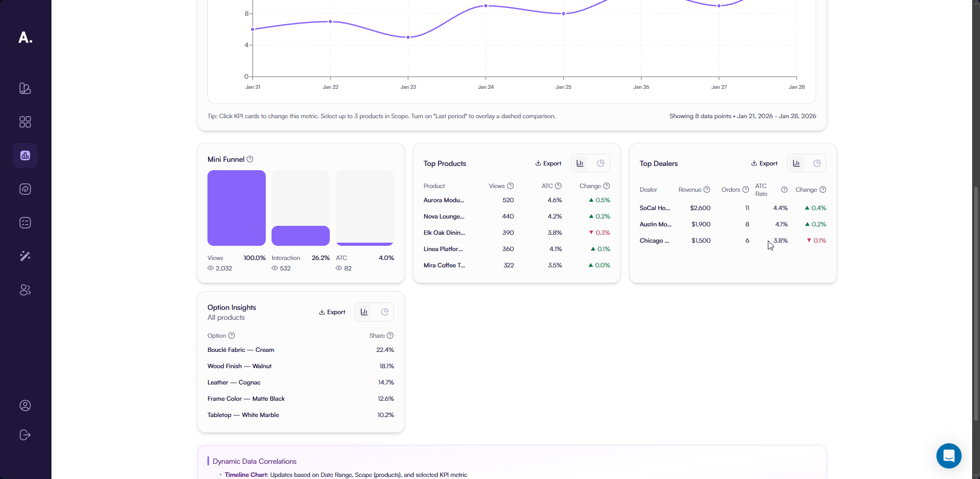The image size is (980, 479).
Task: Switch Top Dealers to bar chart view
Action: pos(796,163)
